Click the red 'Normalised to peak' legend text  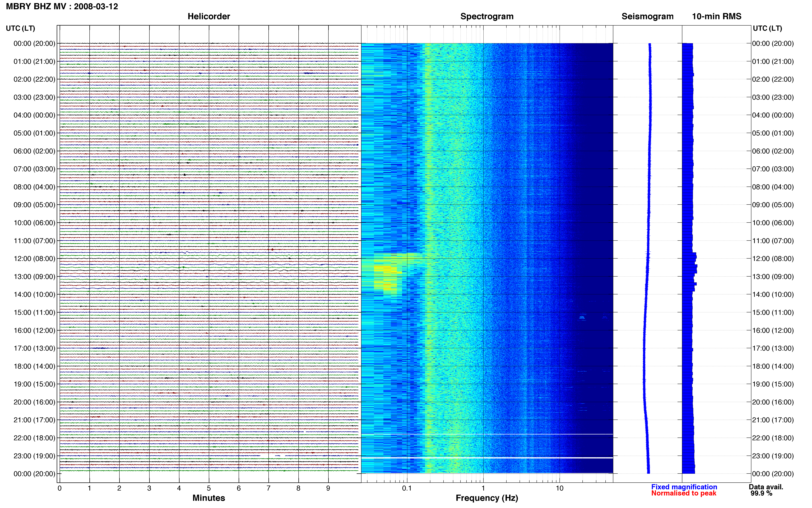(x=684, y=493)
